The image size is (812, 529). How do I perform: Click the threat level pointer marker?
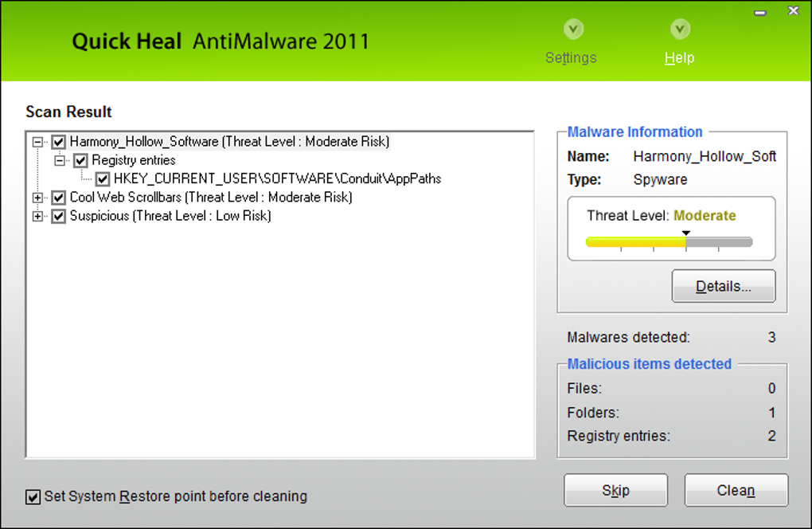pos(685,233)
